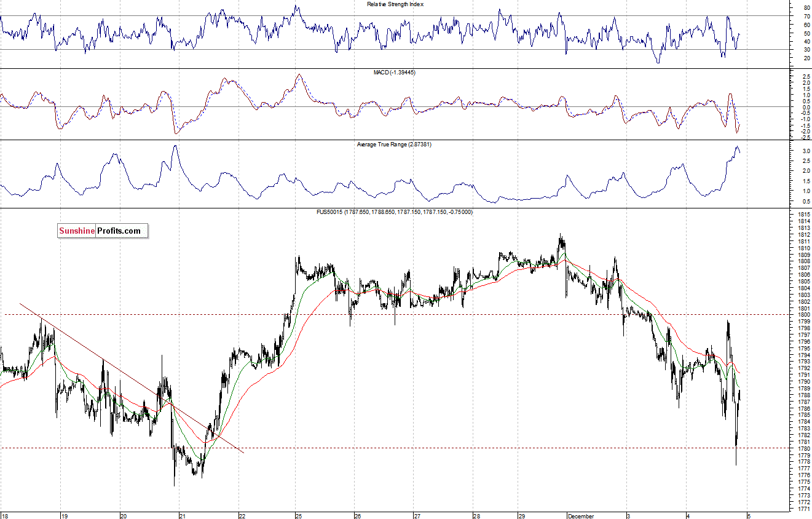812x519 pixels.
Task: Select the Relative Strength Index title
Action: tap(395, 4)
